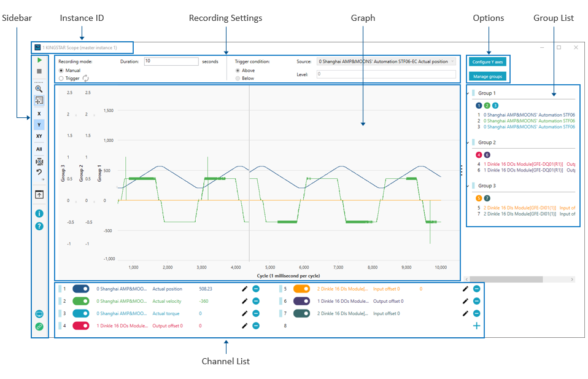Open the trigger Source dropdown
The height and width of the screenshot is (379, 588).
385,61
